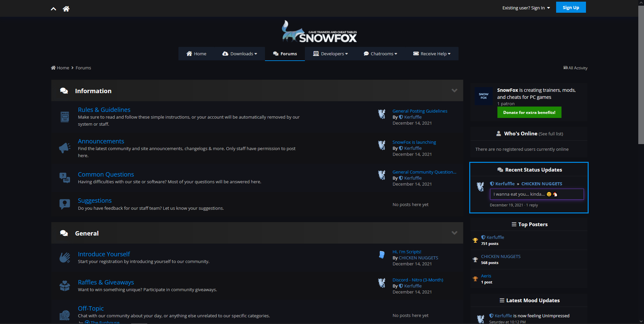644x324 pixels.
Task: Open the Off-Topic forum
Action: 91,308
